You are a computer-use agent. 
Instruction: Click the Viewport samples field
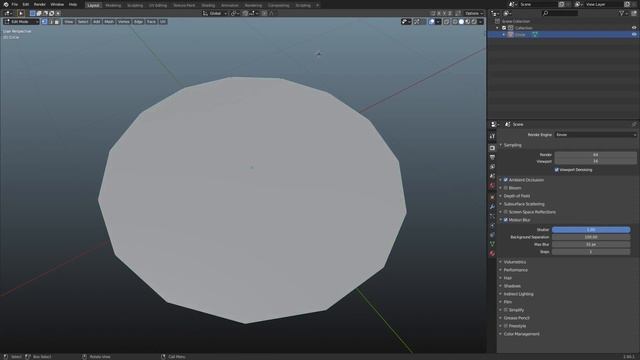pos(596,161)
